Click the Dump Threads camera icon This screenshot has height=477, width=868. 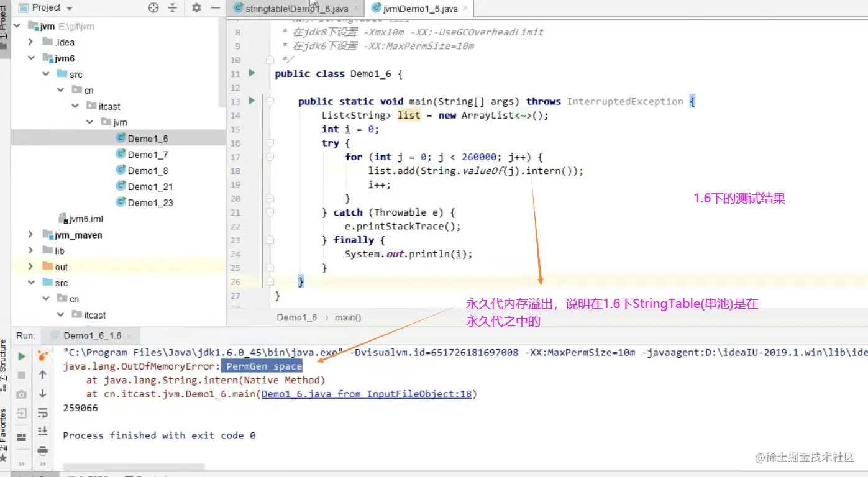(x=22, y=394)
